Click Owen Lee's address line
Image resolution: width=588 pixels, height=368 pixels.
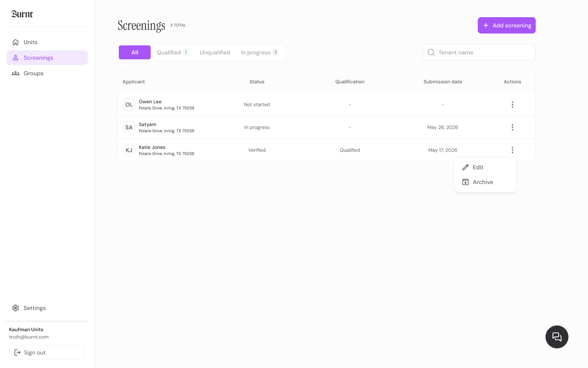[x=167, y=108]
